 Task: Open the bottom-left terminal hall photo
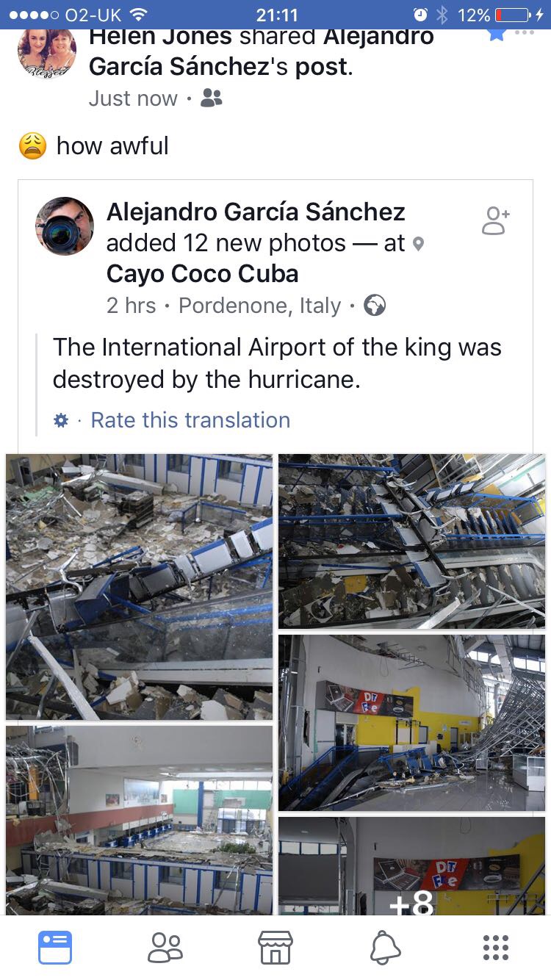[x=139, y=820]
